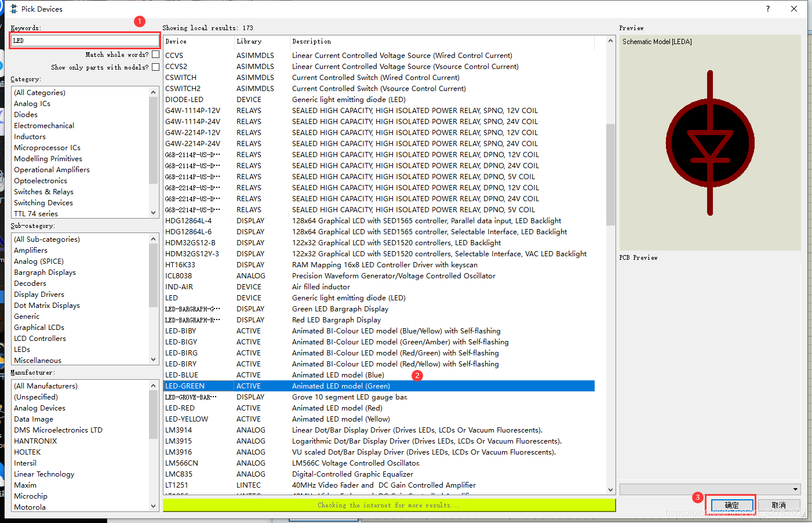This screenshot has height=523, width=812.
Task: Click Manufacturer list scroll-down arrow
Action: (154, 506)
